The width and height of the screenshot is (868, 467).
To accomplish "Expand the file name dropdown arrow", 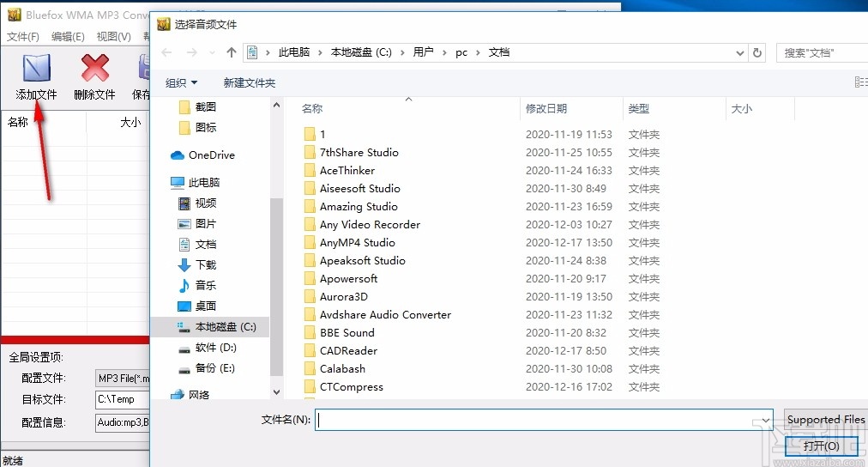I will tap(766, 420).
